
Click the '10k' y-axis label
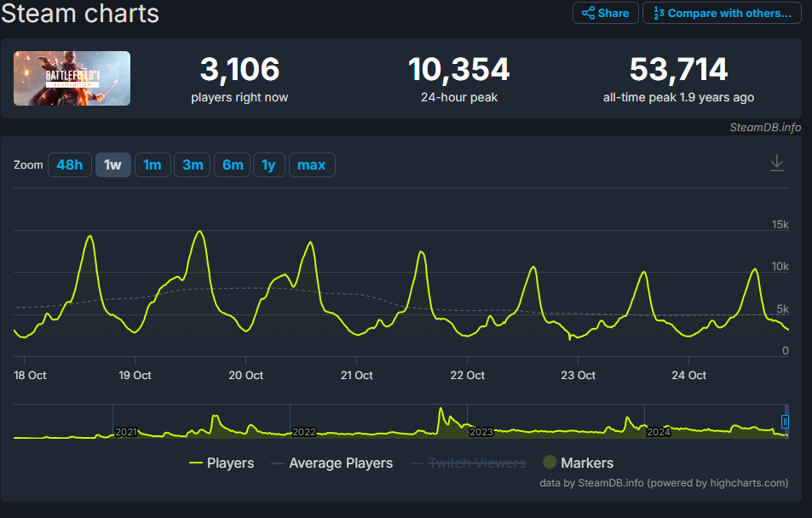pyautogui.click(x=780, y=267)
